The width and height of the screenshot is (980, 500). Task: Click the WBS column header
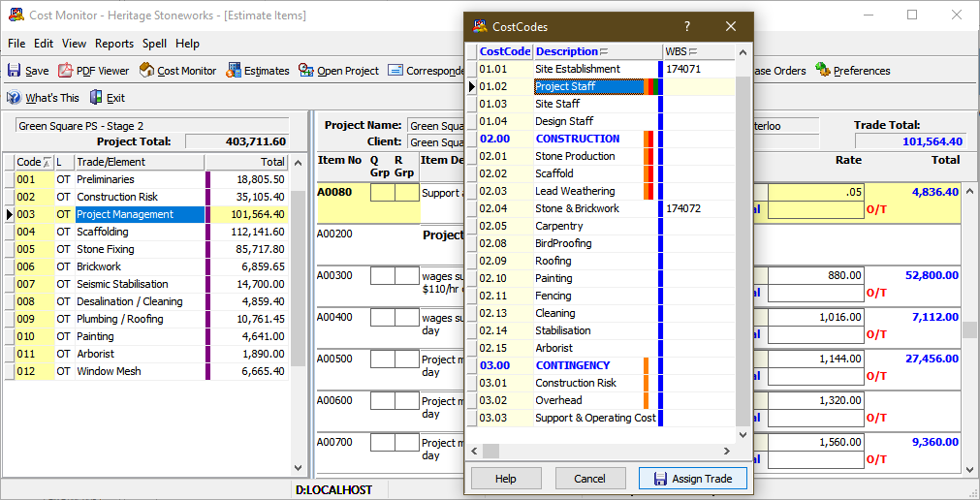(x=699, y=51)
